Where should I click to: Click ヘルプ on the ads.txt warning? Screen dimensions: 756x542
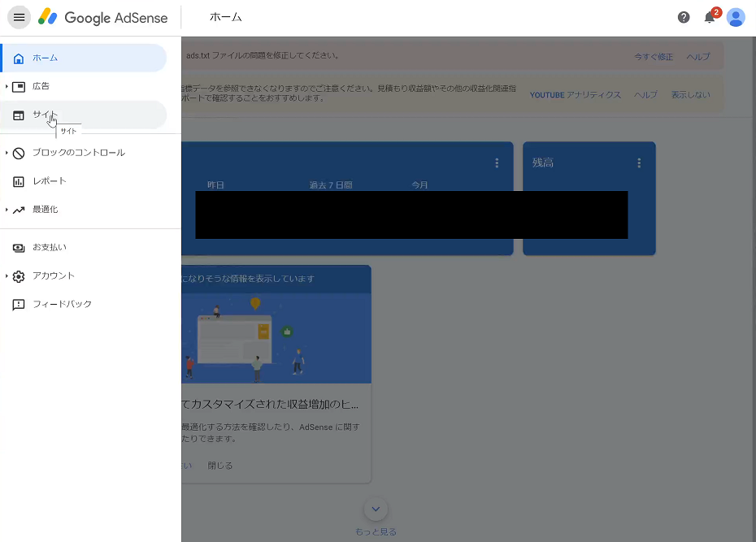click(x=698, y=57)
